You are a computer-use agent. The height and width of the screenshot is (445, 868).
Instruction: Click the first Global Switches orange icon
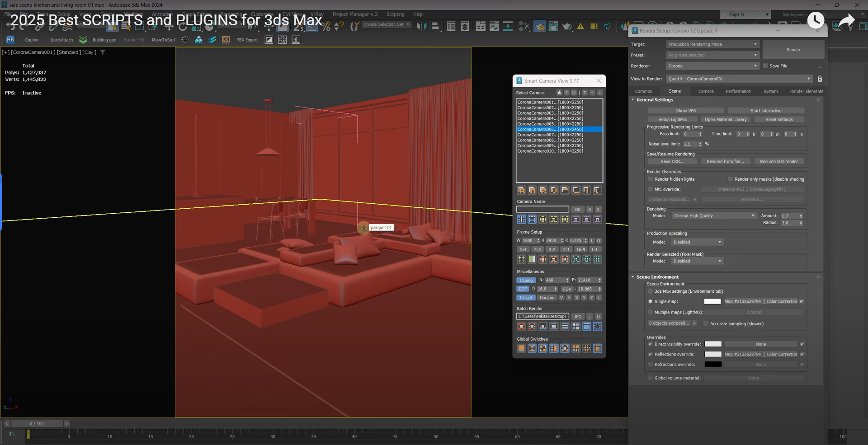pos(521,348)
